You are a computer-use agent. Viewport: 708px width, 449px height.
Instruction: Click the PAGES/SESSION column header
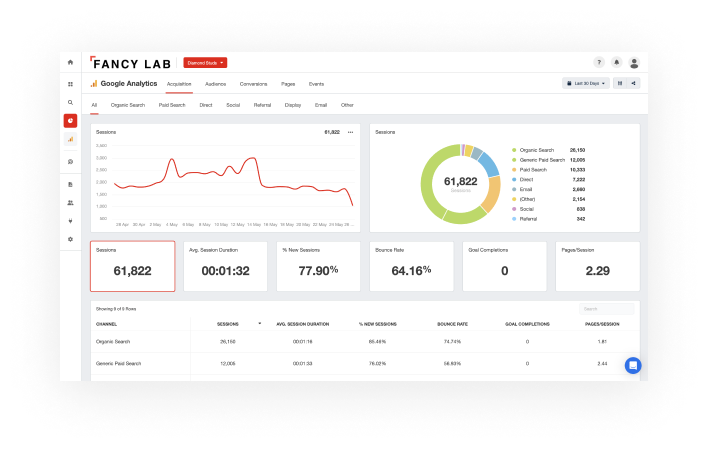tap(602, 324)
